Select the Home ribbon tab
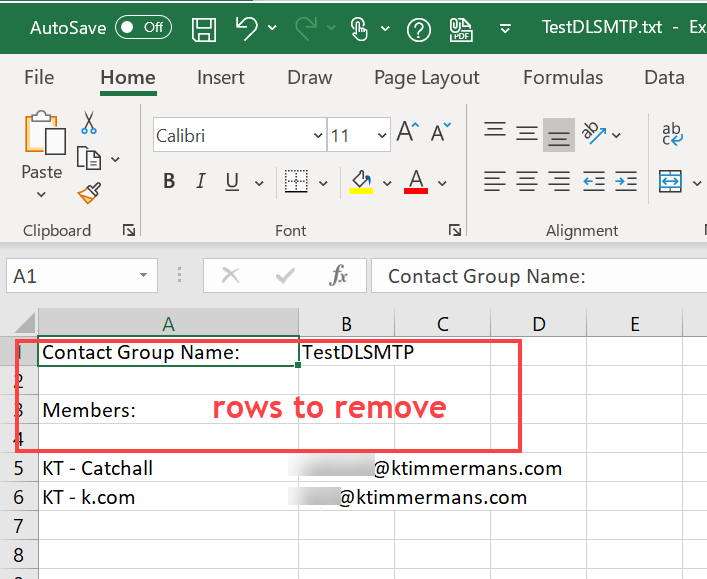 click(x=128, y=78)
